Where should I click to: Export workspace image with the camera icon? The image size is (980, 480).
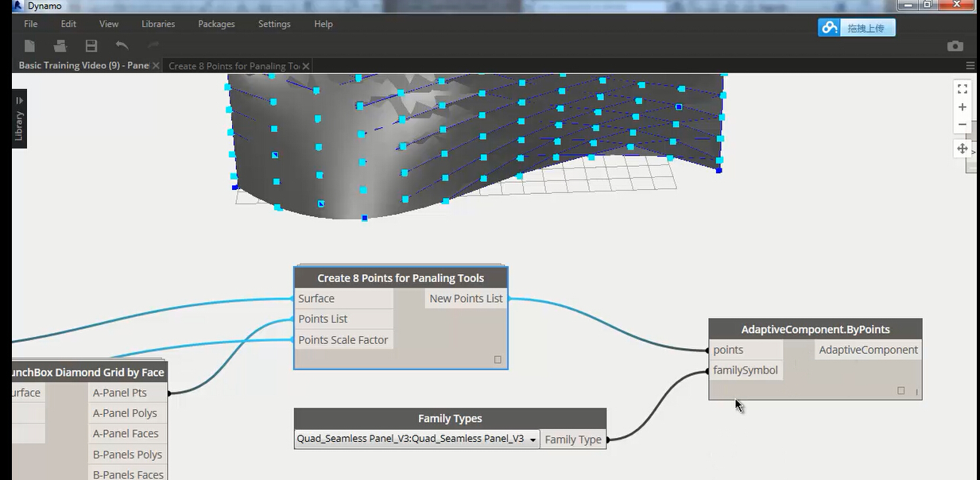coord(955,46)
